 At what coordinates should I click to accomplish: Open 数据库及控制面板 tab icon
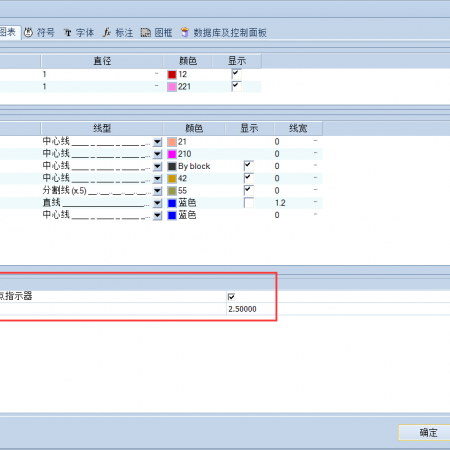click(x=185, y=32)
